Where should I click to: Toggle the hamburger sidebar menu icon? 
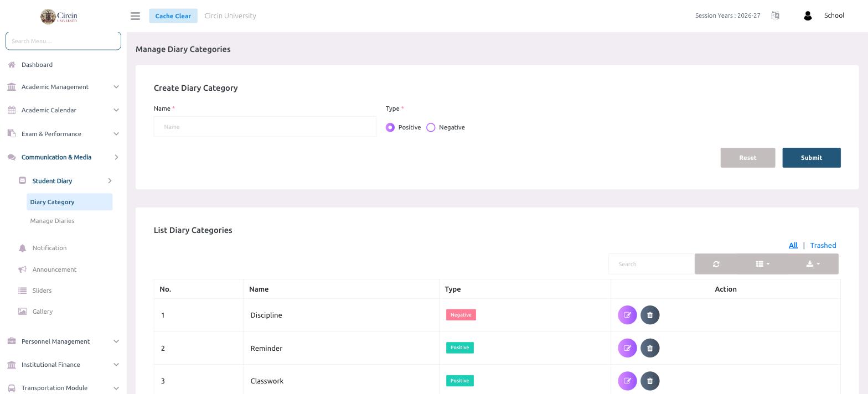tap(135, 16)
